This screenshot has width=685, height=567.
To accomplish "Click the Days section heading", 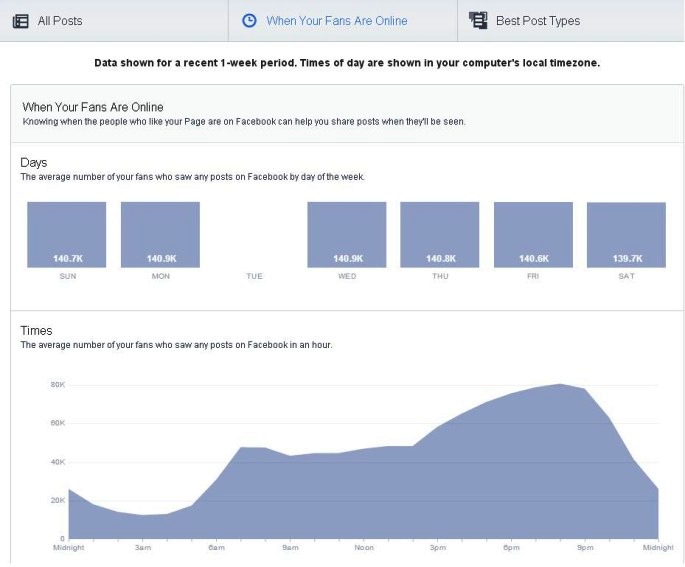I will (x=34, y=162).
